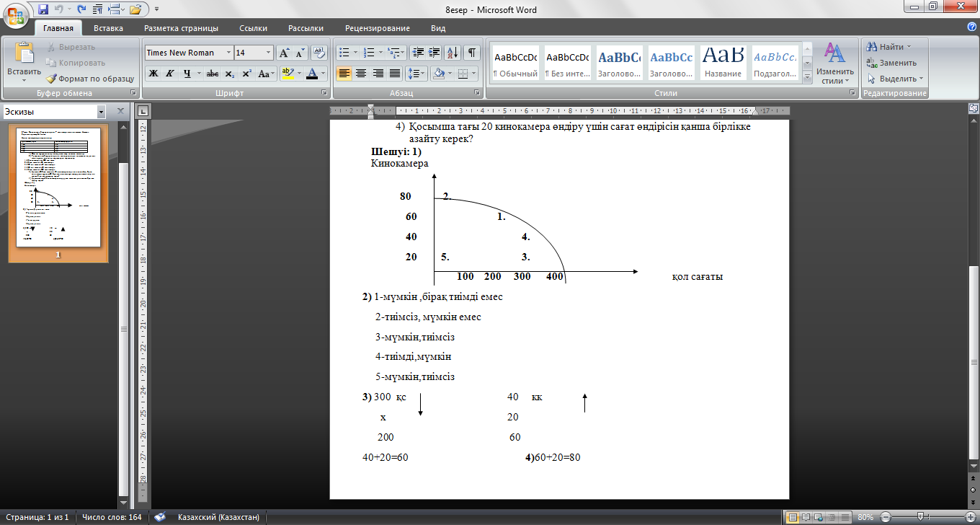Open Изменить стили menu

(x=835, y=63)
